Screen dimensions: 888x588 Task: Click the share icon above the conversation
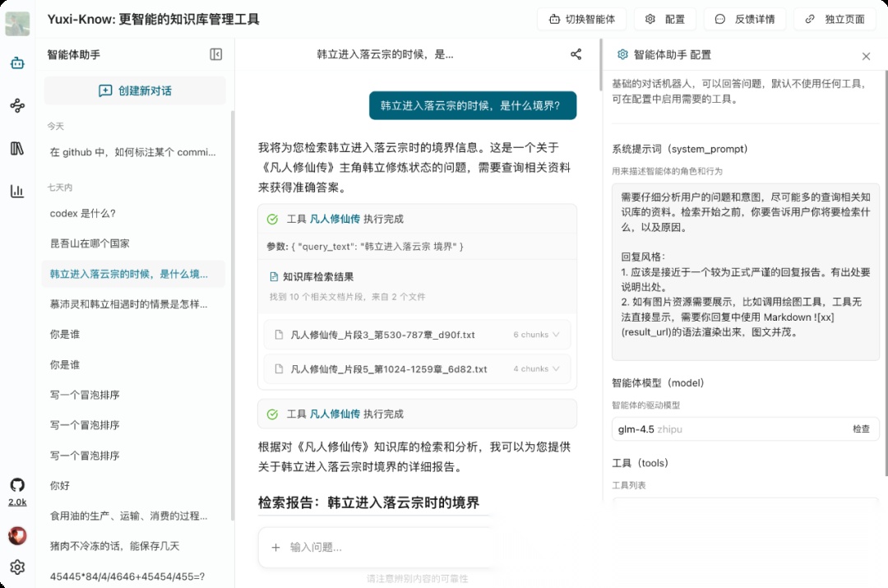pos(576,53)
